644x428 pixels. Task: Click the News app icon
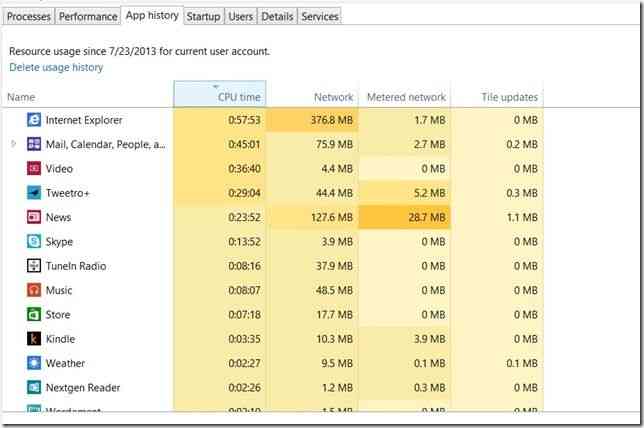pos(34,217)
